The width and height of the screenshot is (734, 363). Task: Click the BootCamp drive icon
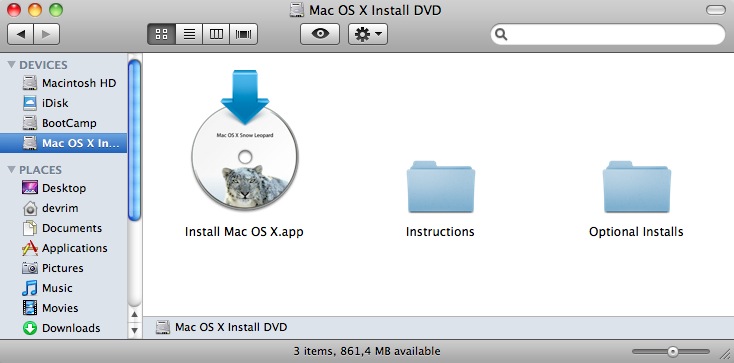click(30, 123)
